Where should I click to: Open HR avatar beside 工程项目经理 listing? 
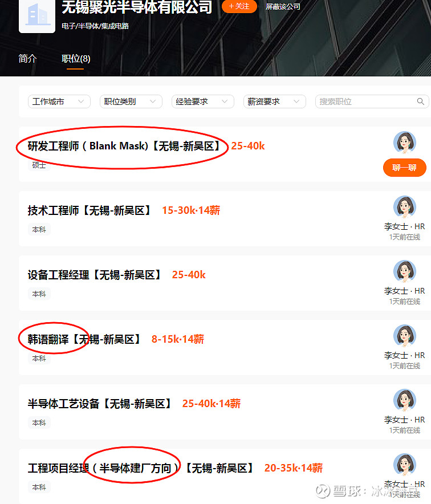click(x=405, y=465)
